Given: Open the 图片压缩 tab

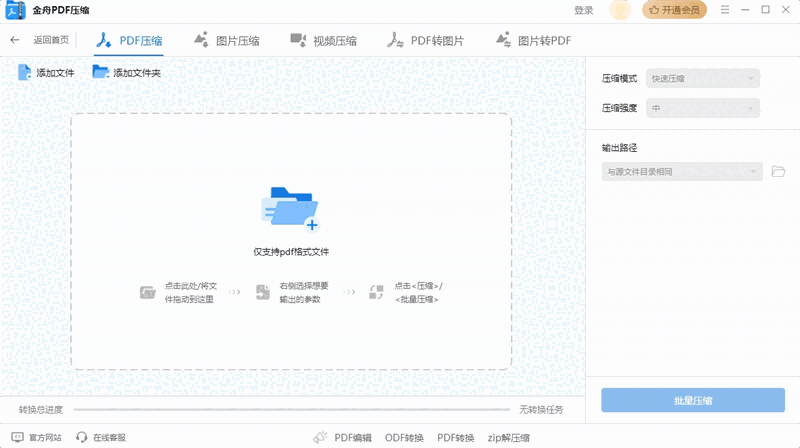Looking at the screenshot, I should [227, 40].
